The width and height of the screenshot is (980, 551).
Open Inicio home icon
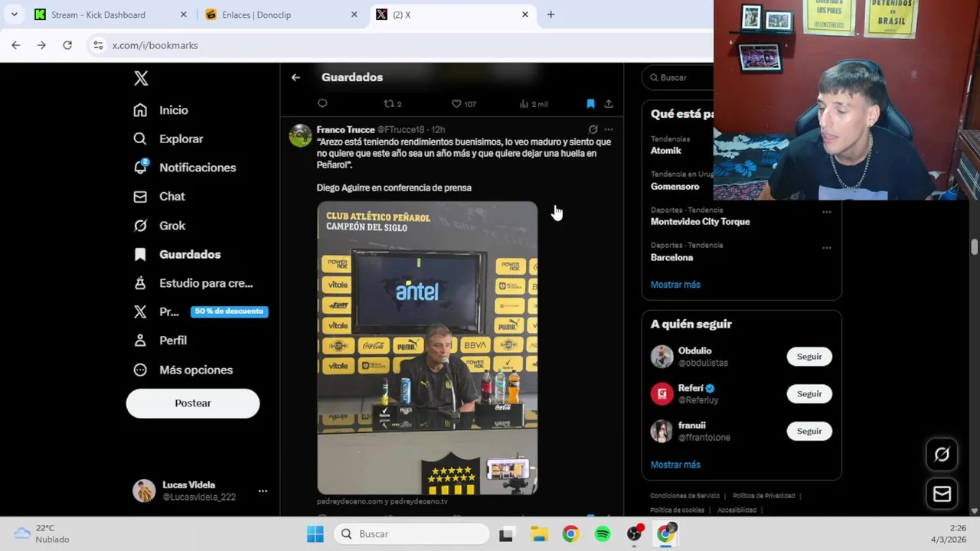[140, 110]
